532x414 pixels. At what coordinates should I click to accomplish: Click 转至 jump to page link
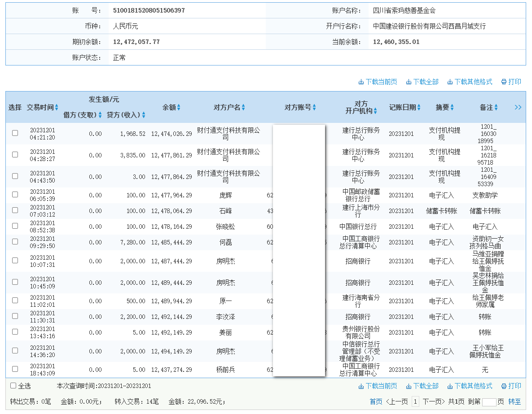[x=514, y=402]
